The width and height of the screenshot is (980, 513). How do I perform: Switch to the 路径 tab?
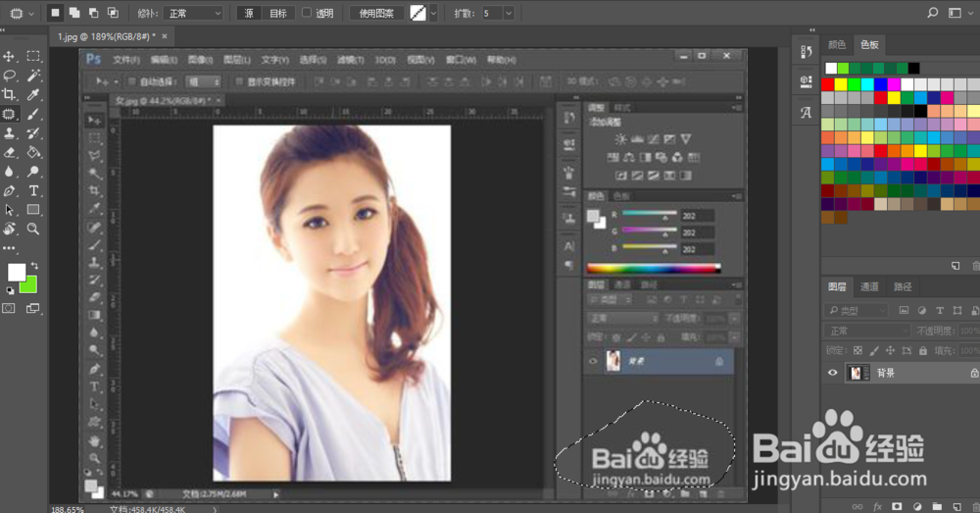[x=903, y=286]
